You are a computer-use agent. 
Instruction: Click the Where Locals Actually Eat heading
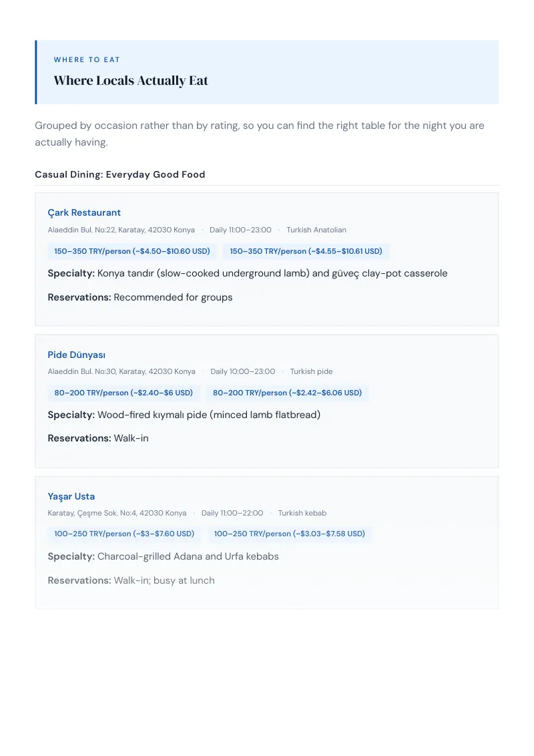(131, 81)
